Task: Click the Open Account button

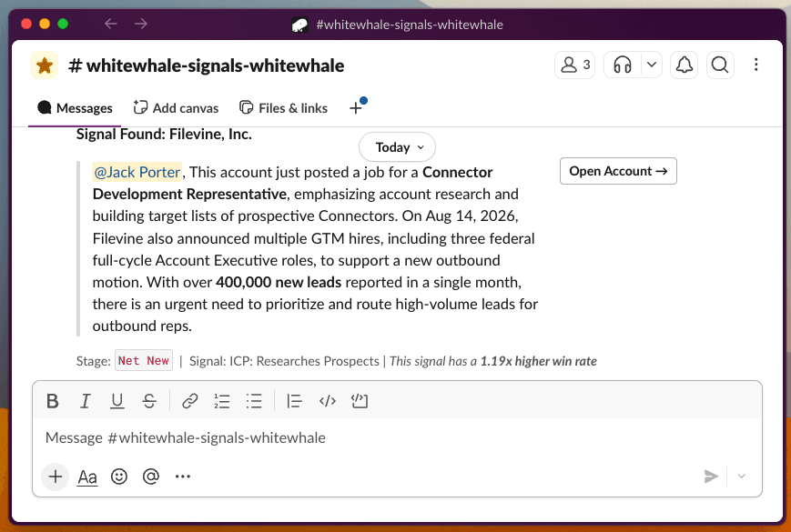Action: pyautogui.click(x=618, y=171)
